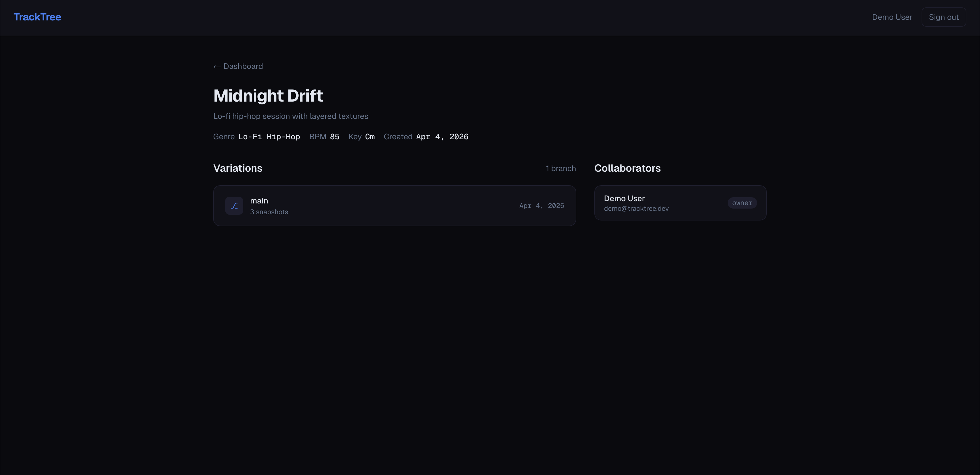The height and width of the screenshot is (475, 980).
Task: Click Demo User in top navigation
Action: (891, 17)
